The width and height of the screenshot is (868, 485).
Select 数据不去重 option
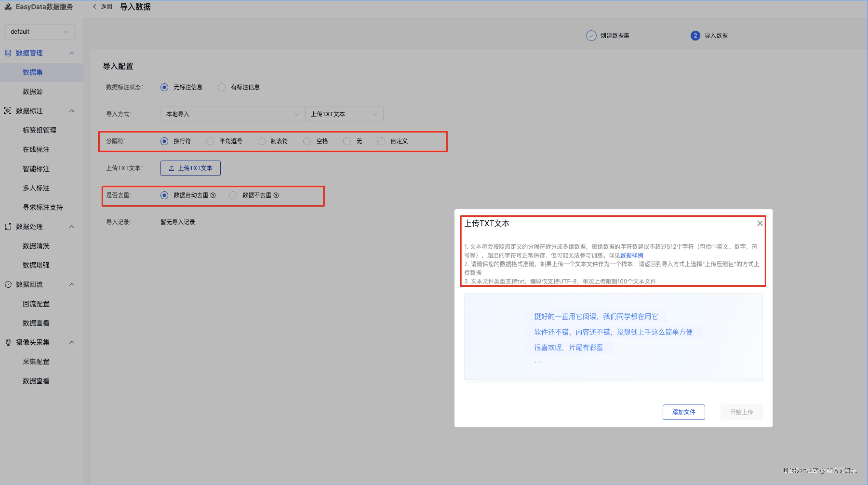pos(233,195)
